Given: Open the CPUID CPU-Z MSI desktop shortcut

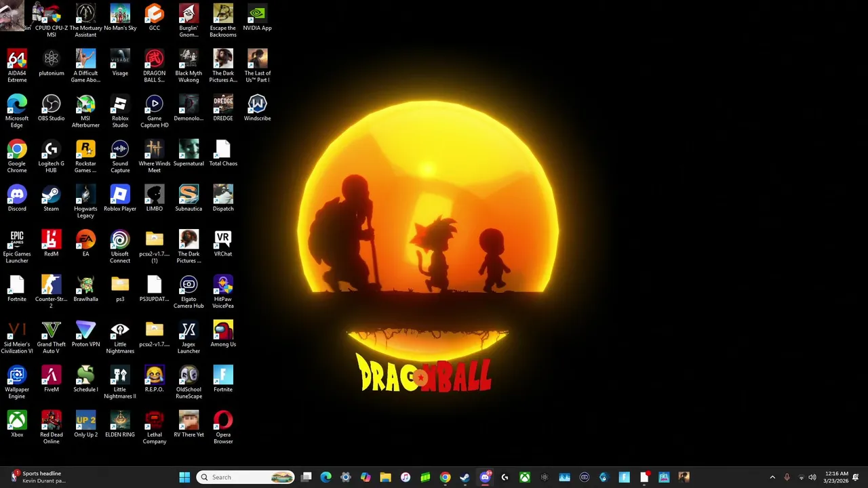Looking at the screenshot, I should [x=52, y=20].
